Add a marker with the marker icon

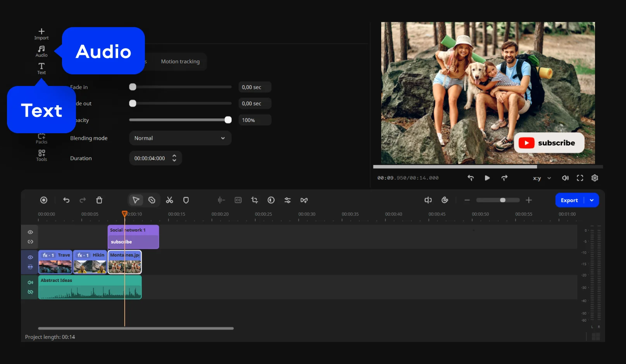point(186,200)
